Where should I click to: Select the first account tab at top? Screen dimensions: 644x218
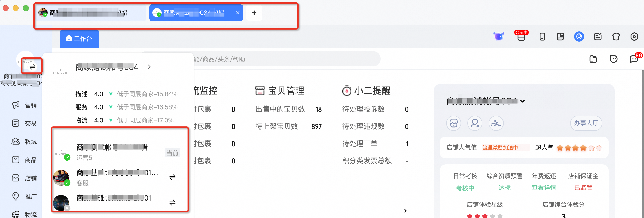tap(92, 13)
